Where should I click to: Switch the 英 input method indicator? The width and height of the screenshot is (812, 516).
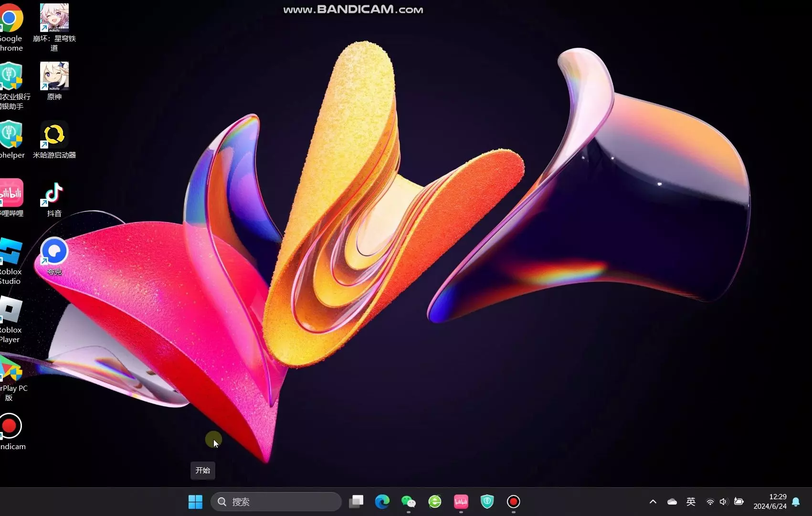[x=691, y=502]
